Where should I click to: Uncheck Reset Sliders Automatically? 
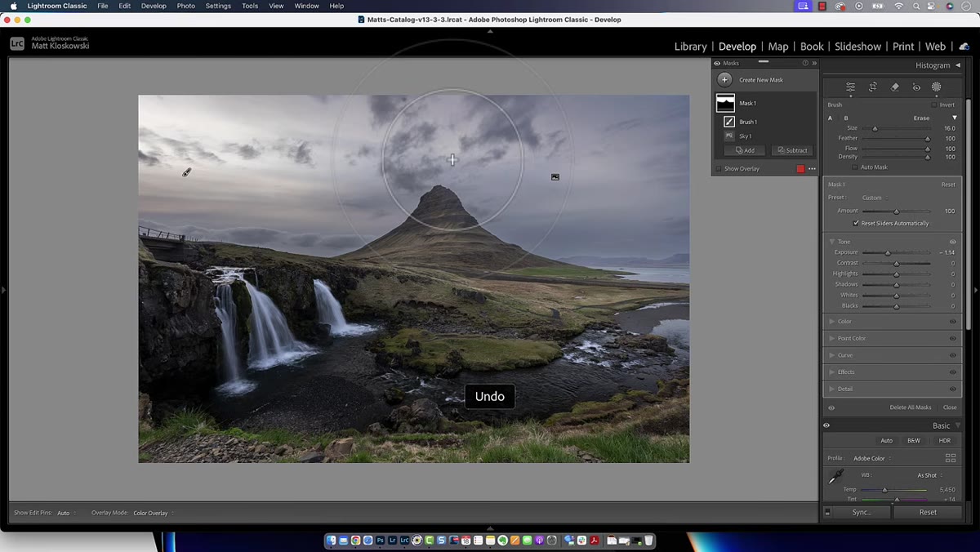pos(856,223)
